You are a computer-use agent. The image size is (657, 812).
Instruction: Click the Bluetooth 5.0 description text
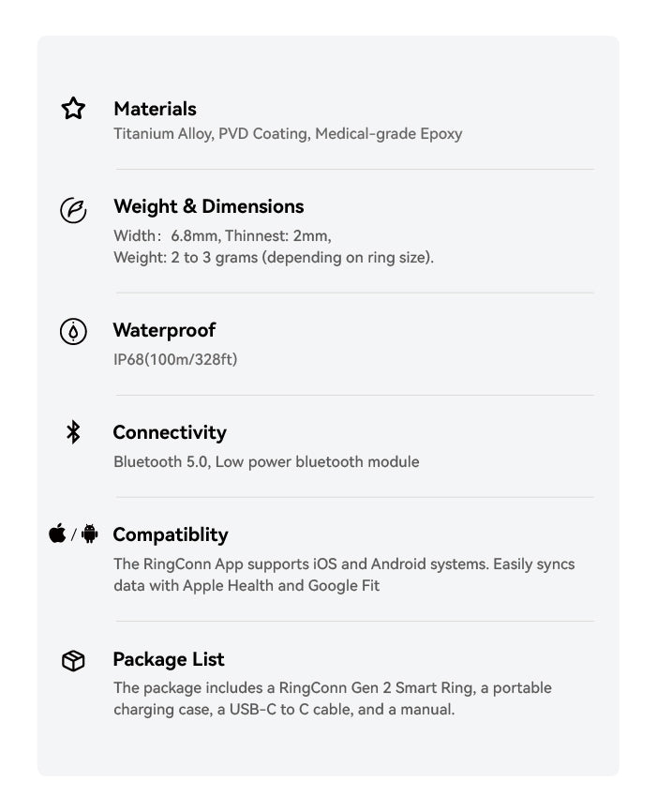coord(266,461)
